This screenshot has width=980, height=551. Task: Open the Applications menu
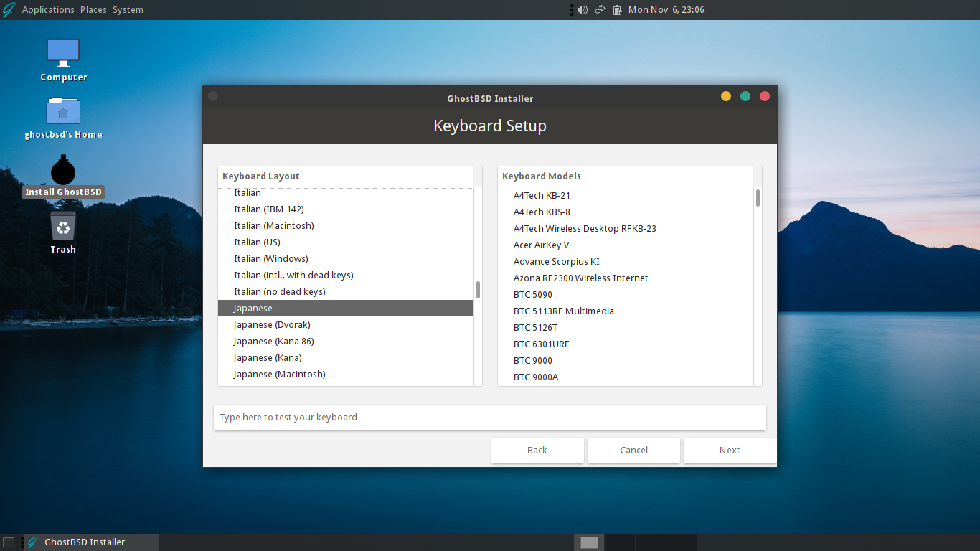(48, 10)
